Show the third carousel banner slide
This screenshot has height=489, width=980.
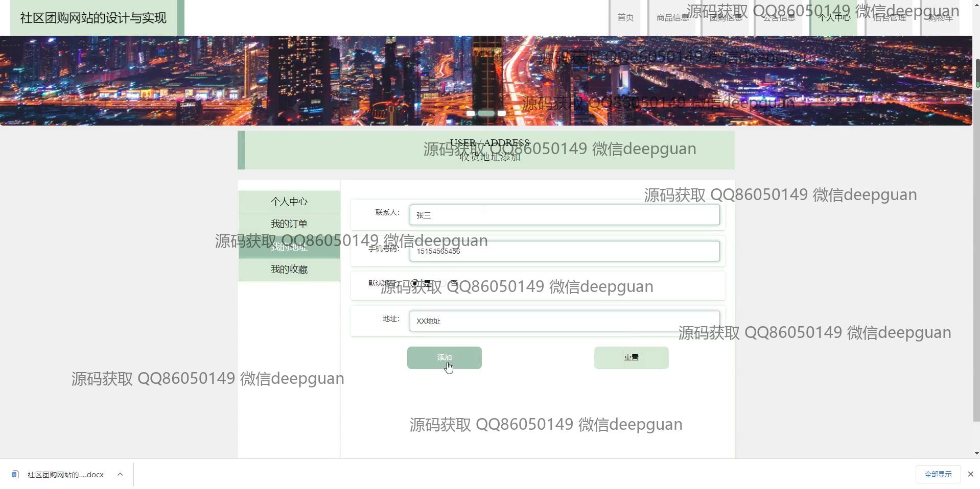(x=502, y=113)
